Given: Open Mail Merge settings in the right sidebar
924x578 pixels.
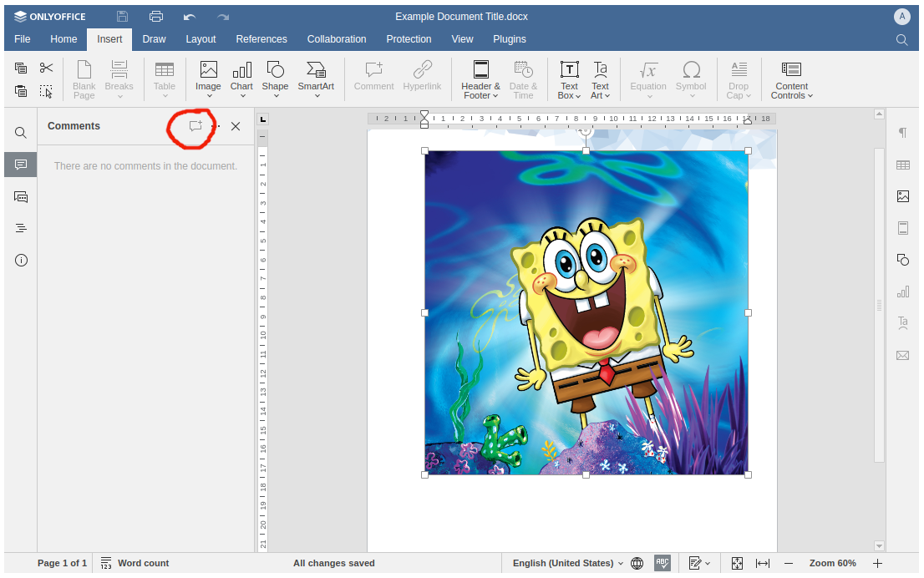Looking at the screenshot, I should [x=903, y=355].
